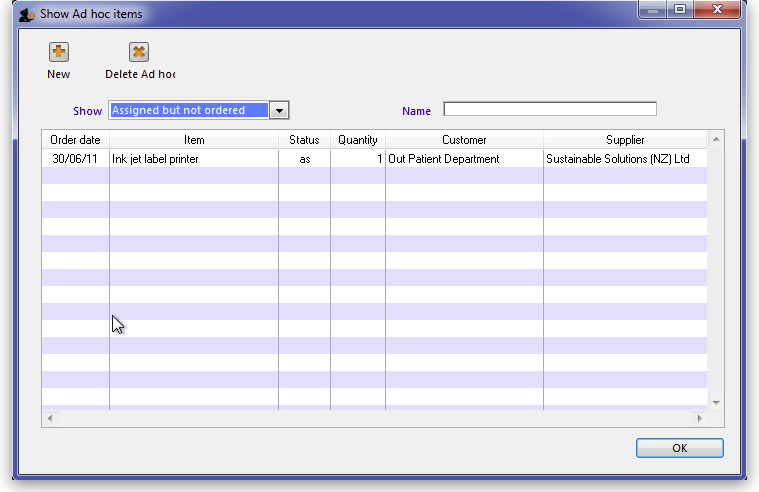Click inside the Name search field

pos(550,109)
